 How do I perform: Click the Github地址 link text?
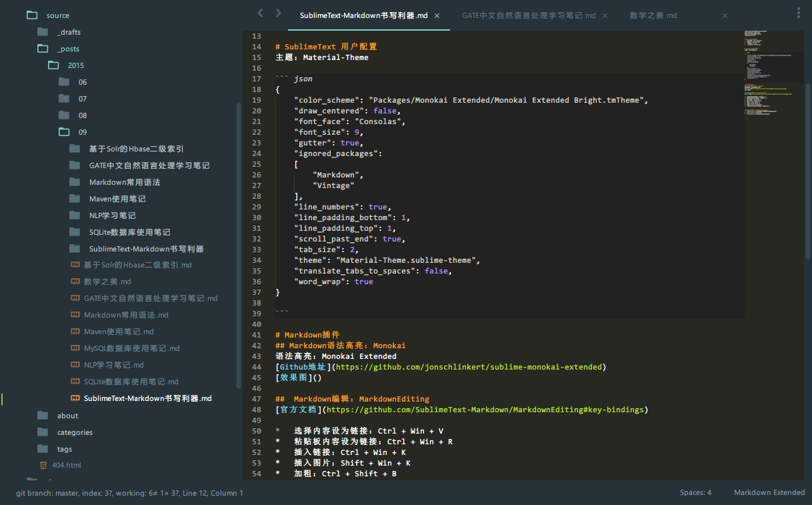[x=303, y=367]
